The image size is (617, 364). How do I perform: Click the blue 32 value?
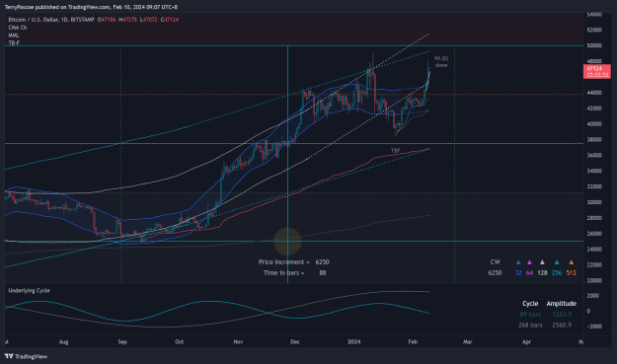coord(518,273)
